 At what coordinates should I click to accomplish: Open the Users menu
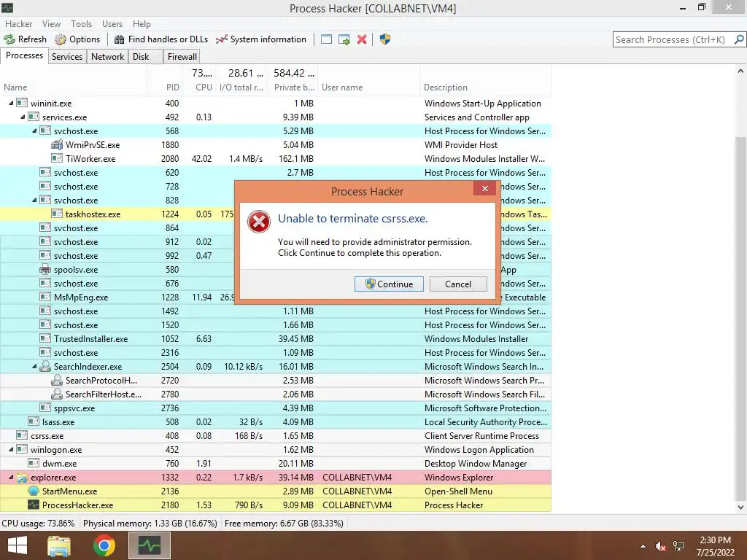(x=112, y=24)
